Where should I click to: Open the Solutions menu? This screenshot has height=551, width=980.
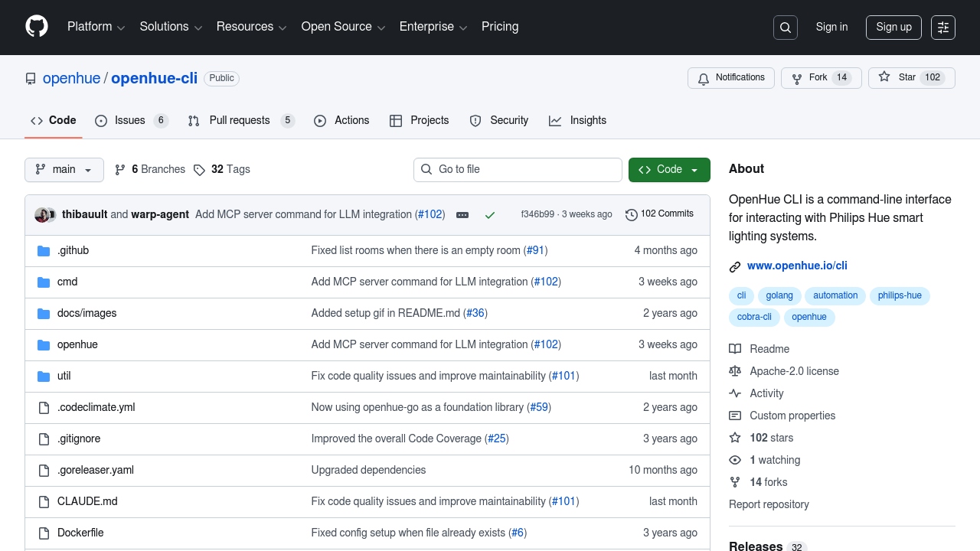point(171,27)
